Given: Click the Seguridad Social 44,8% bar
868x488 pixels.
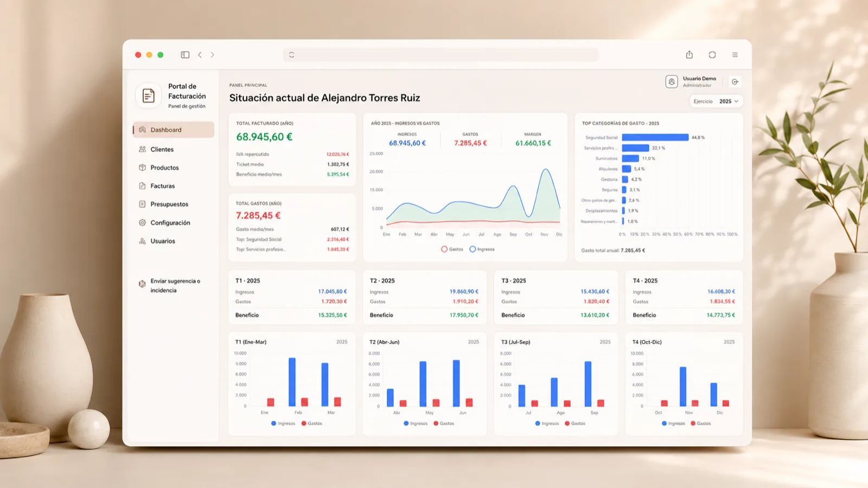Looking at the screenshot, I should pyautogui.click(x=655, y=138).
